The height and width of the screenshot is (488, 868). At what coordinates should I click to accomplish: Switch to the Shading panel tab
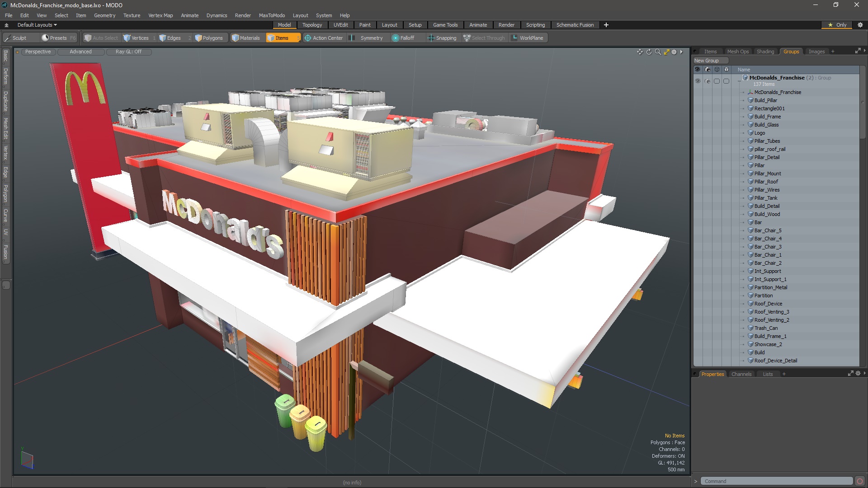(x=765, y=52)
